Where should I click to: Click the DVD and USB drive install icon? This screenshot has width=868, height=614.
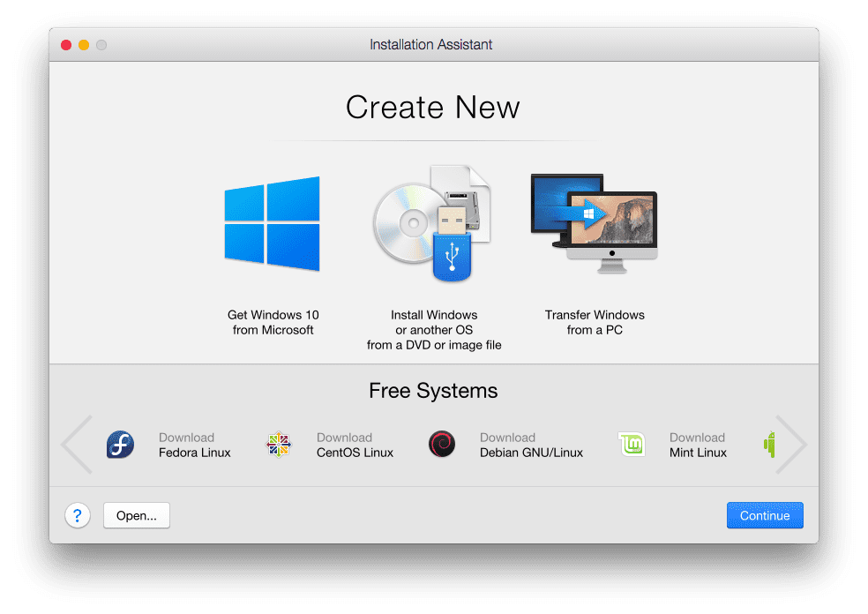click(433, 222)
